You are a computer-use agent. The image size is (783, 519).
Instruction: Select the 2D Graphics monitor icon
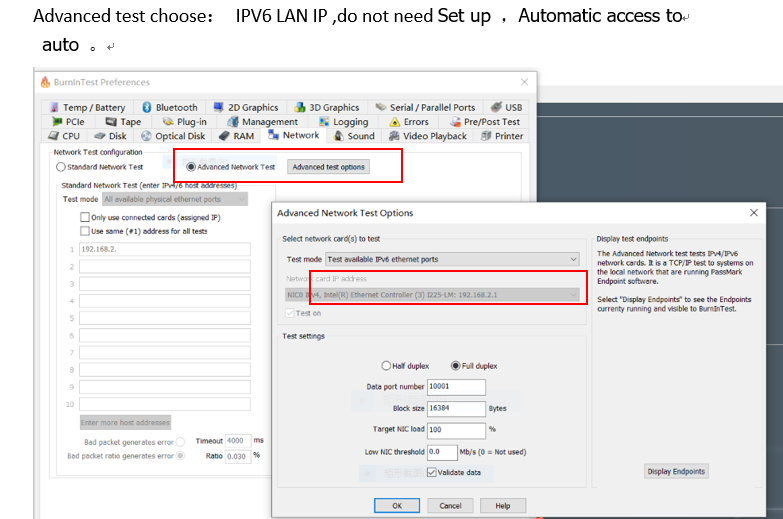218,107
